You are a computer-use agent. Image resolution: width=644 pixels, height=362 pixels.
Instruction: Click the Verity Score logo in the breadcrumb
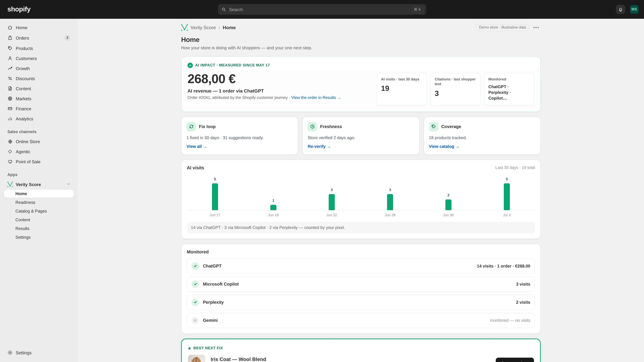point(184,27)
